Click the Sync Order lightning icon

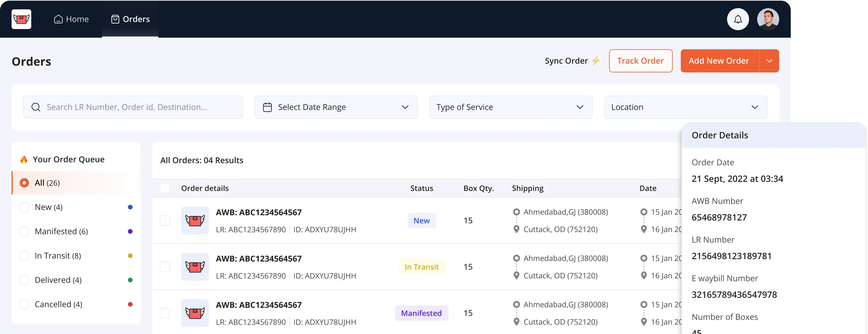(x=596, y=61)
